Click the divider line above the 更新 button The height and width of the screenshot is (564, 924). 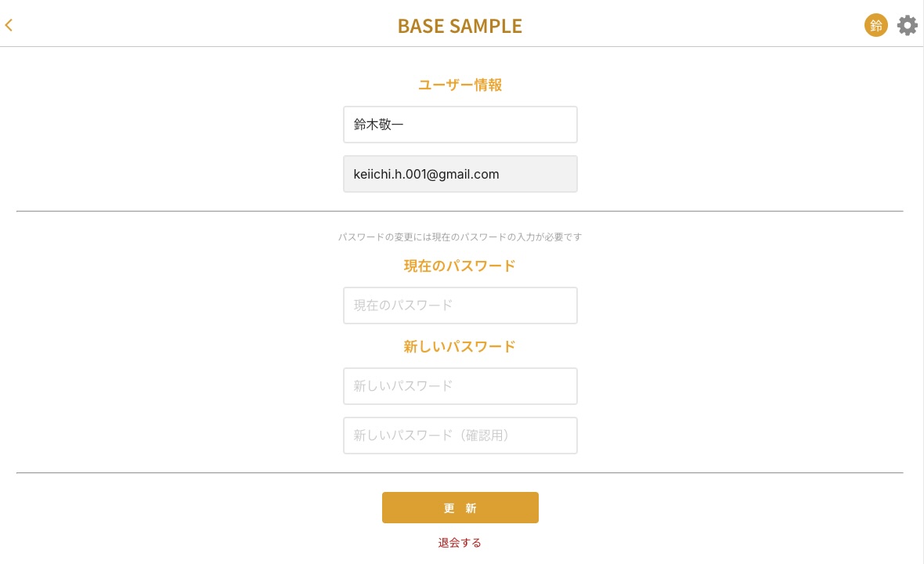[x=460, y=472]
